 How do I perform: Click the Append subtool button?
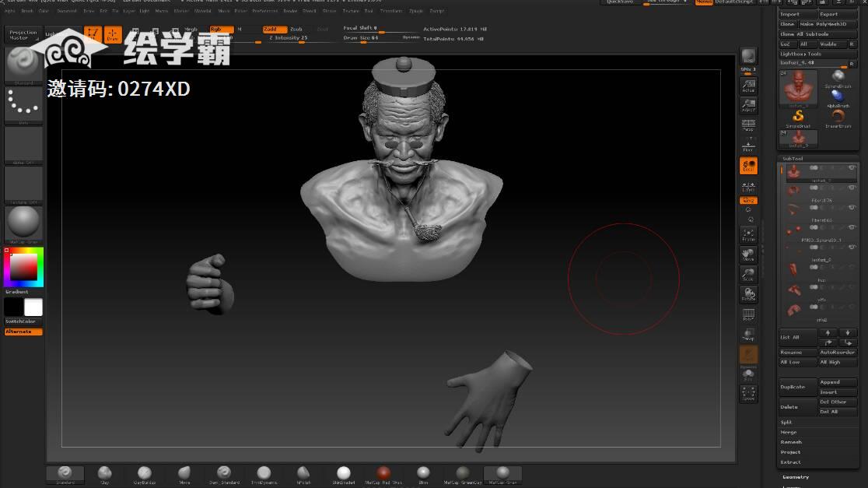838,381
